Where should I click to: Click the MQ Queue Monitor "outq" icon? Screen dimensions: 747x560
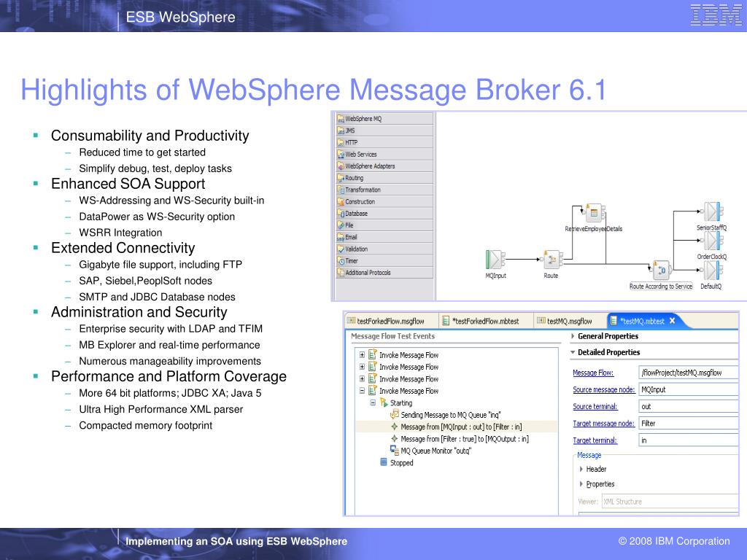(x=395, y=450)
